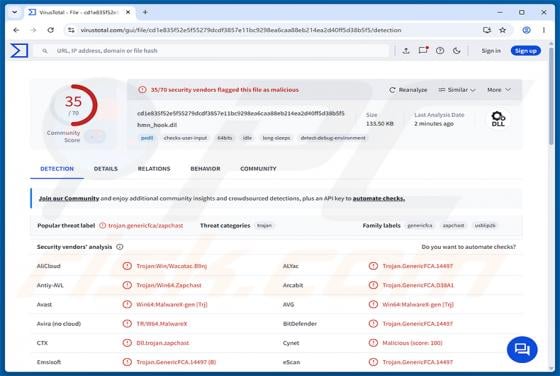Click the genericfca family label
The image size is (560, 376).
coord(420,226)
